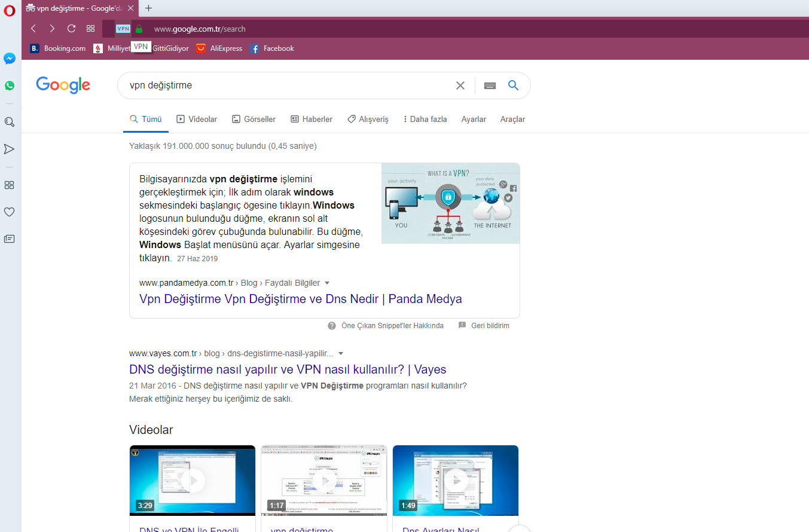Reload the current page
809x532 pixels.
(71, 29)
